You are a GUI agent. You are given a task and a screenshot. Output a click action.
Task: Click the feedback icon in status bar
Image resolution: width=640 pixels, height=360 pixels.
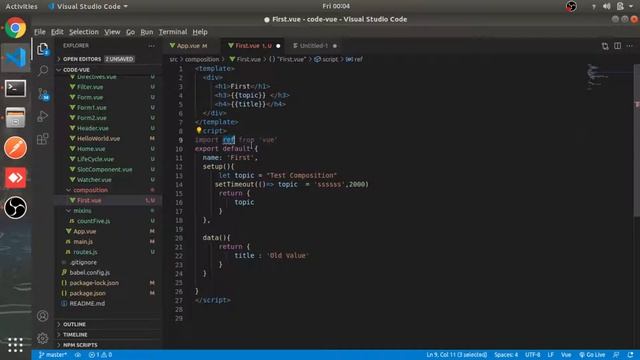[616, 355]
